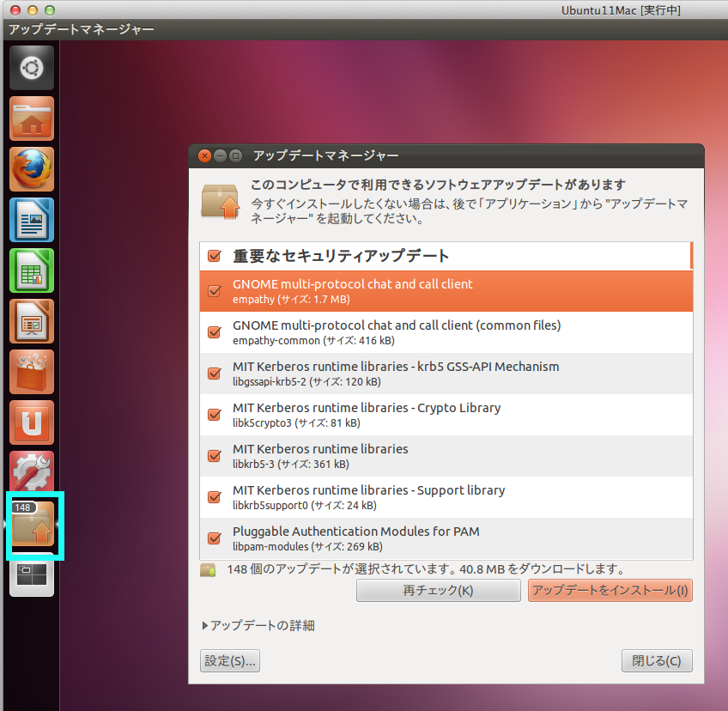Image resolution: width=728 pixels, height=711 pixels.
Task: Click the VirtualBox window yellow minimize button
Action: (x=33, y=9)
